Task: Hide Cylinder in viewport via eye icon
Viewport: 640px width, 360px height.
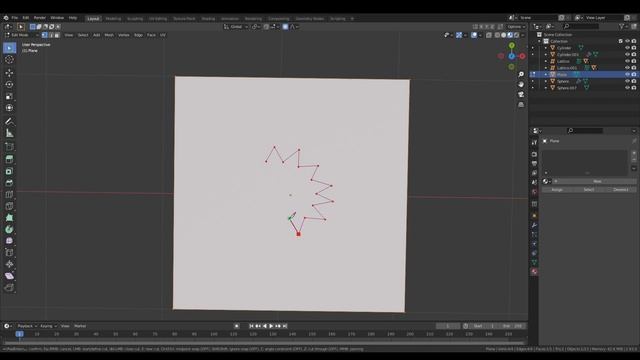Action: tap(627, 48)
